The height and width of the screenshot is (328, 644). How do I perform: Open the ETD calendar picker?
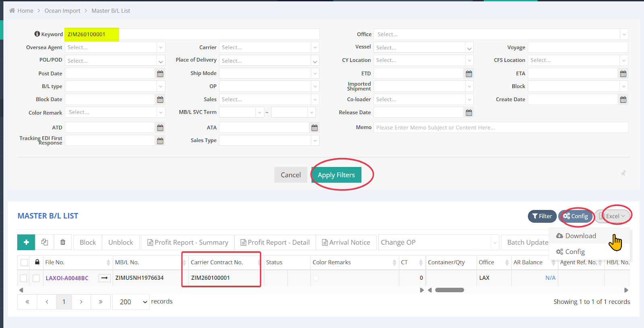tap(469, 74)
